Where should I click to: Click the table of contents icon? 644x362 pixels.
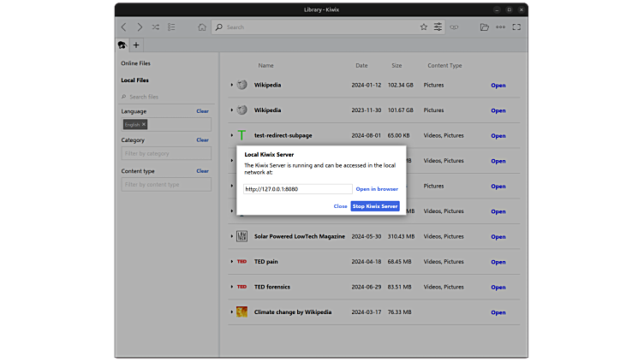(171, 27)
